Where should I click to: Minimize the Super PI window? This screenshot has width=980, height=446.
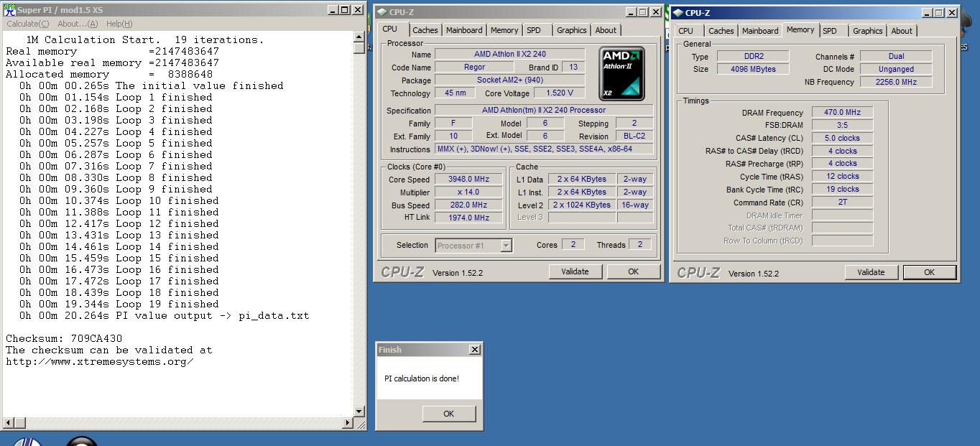333,10
